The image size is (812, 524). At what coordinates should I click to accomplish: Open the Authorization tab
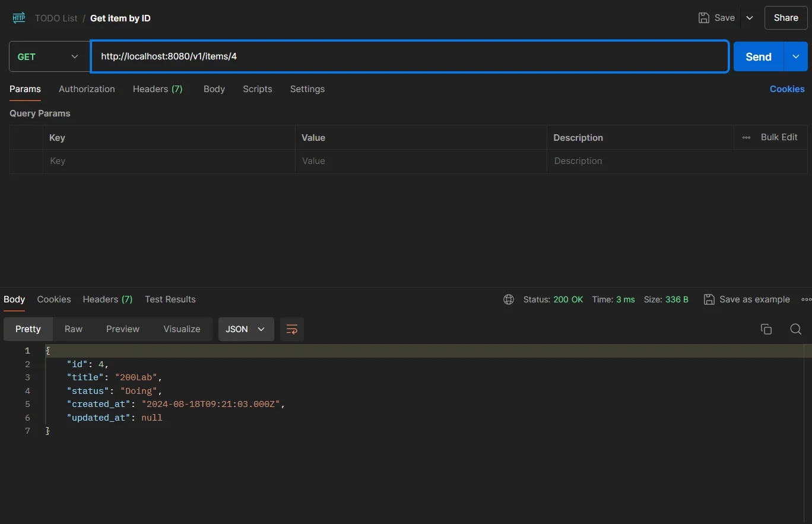coord(87,89)
